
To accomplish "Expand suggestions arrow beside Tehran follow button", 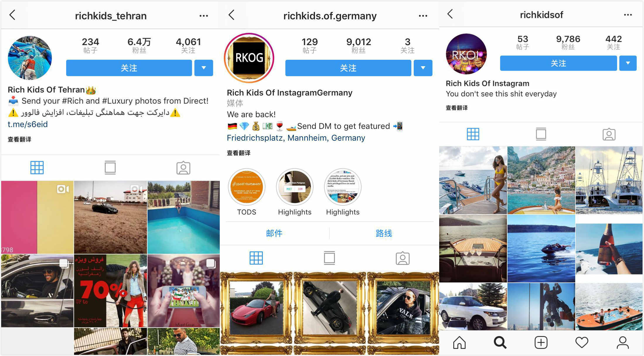I will [204, 68].
